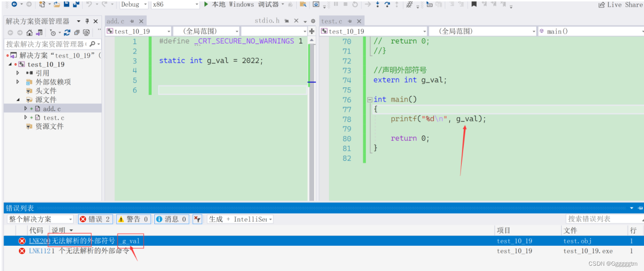The height and width of the screenshot is (271, 644).
Task: Select test.c in the Solution Explorer tree
Action: 54,118
